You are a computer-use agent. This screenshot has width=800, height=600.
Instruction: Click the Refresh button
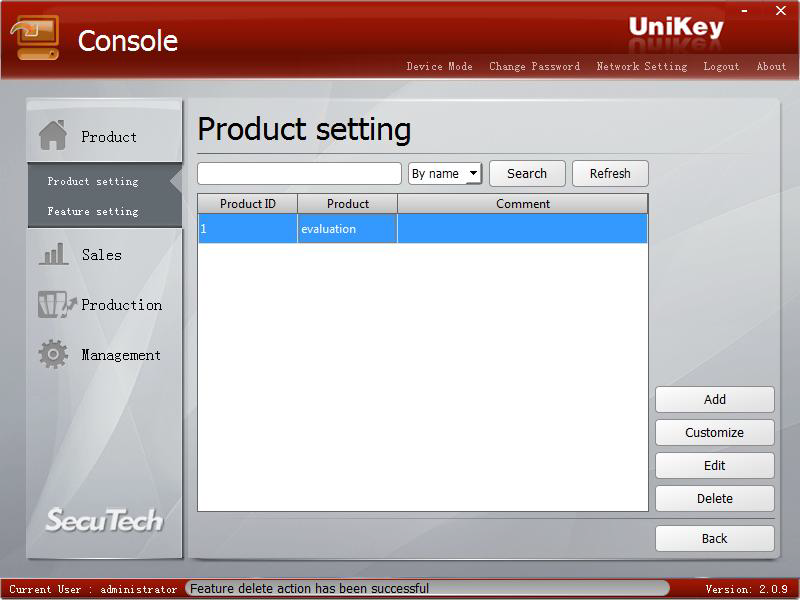click(610, 173)
